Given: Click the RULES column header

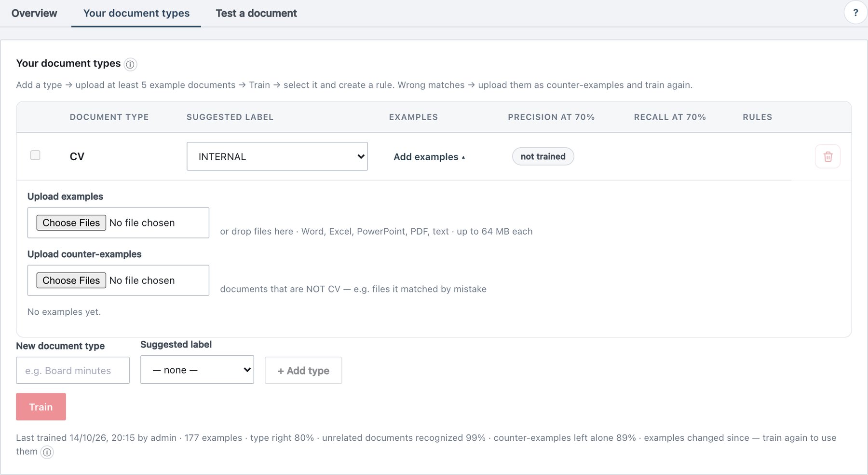Looking at the screenshot, I should (x=757, y=117).
